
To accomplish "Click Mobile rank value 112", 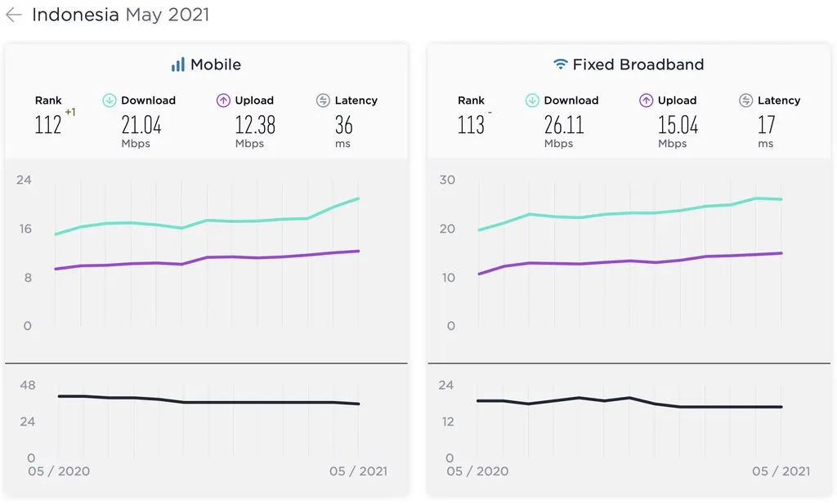I will pos(48,125).
